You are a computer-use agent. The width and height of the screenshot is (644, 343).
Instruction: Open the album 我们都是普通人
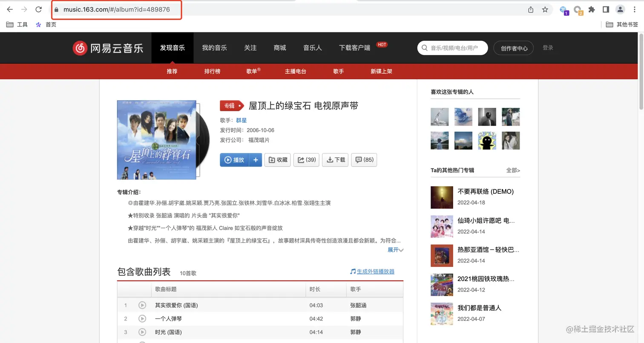tap(479, 308)
